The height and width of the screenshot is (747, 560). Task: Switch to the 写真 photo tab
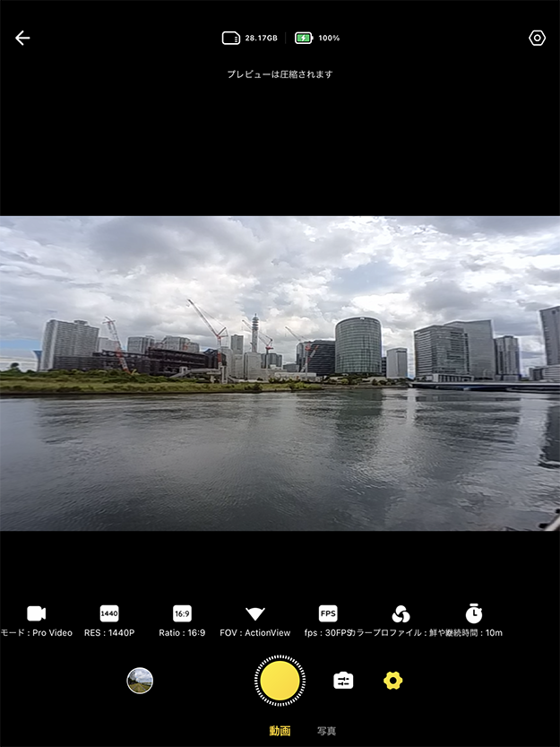[x=327, y=731]
